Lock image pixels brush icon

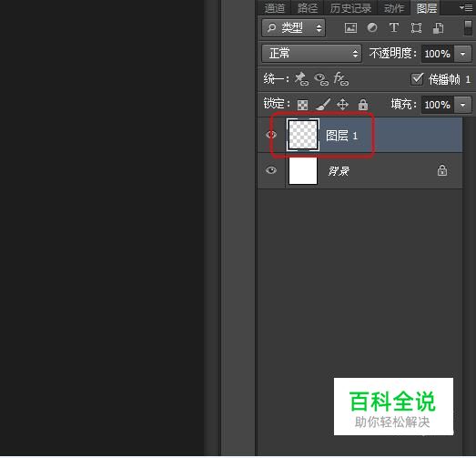click(x=323, y=105)
